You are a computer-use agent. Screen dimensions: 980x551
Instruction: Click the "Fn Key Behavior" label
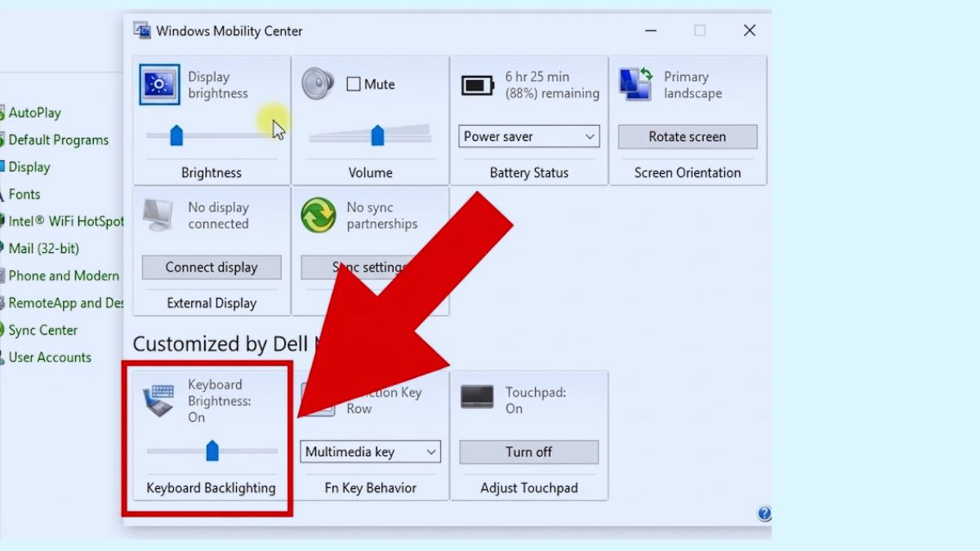(x=371, y=488)
